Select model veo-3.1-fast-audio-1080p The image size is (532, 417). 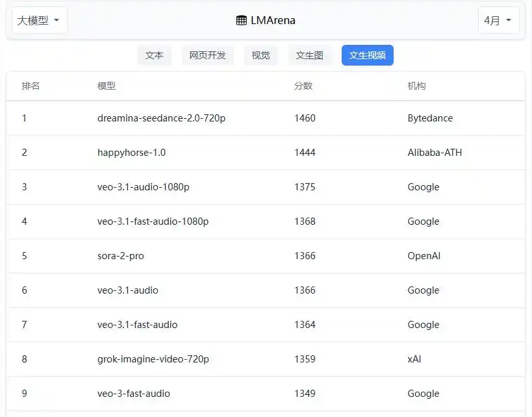click(153, 221)
